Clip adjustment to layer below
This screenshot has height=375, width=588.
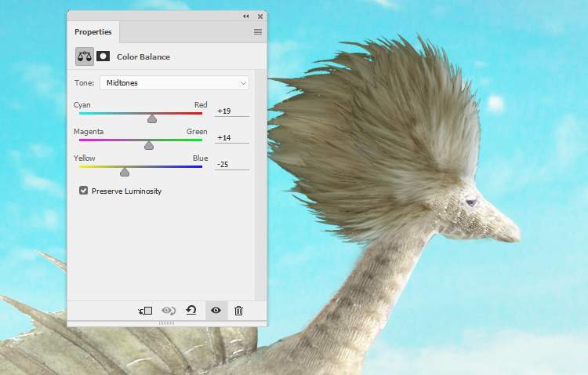pos(145,311)
